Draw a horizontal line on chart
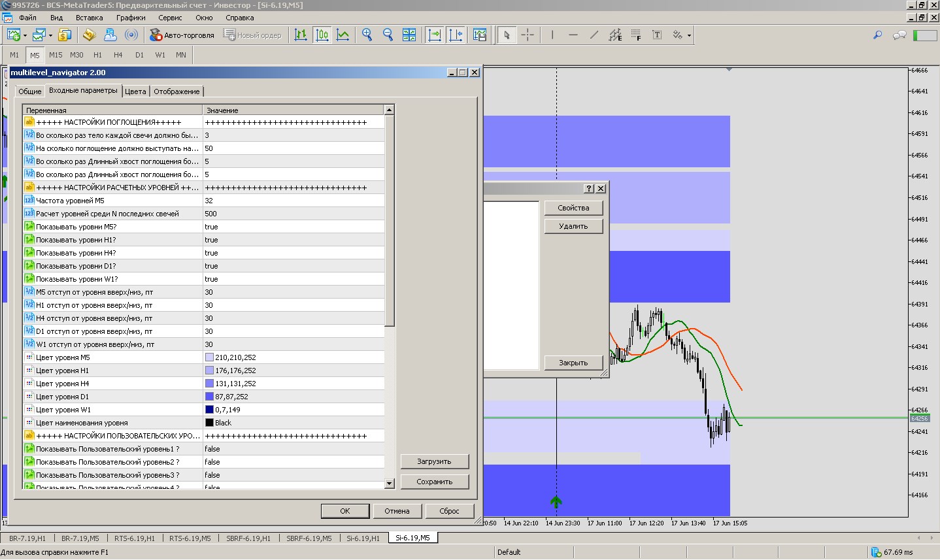This screenshot has height=560, width=940. 573,35
